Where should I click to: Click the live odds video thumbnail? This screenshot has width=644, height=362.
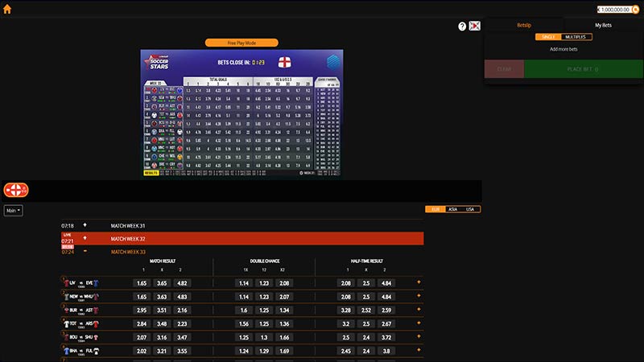click(x=242, y=113)
